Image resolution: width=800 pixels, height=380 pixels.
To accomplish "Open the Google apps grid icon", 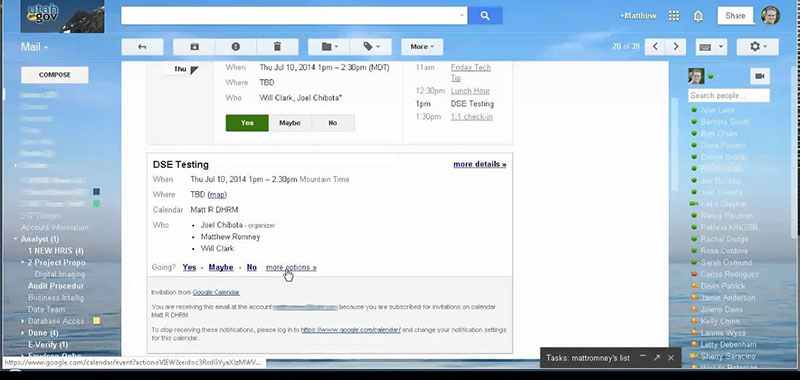I will click(673, 16).
